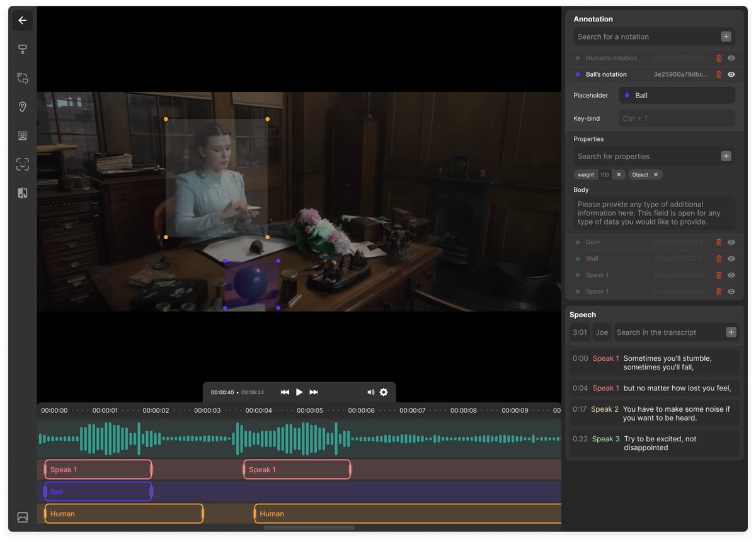Skip forward with fast-forward button
The image size is (756, 542).
click(314, 392)
